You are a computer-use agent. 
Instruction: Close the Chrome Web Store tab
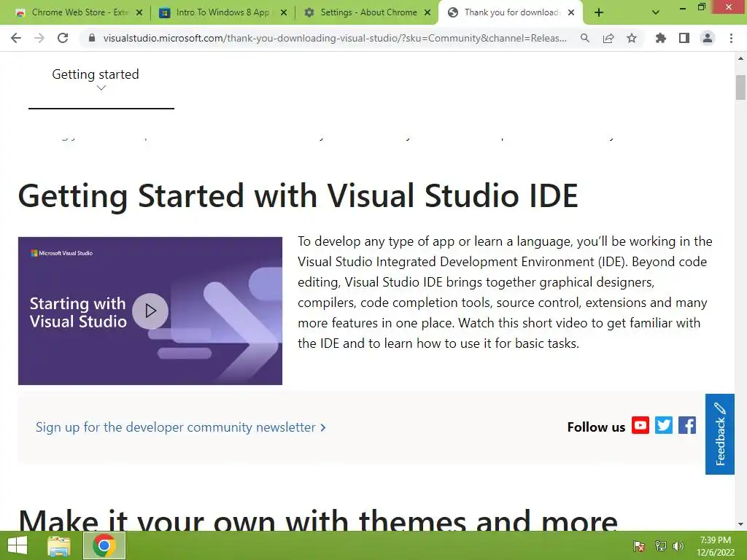[x=139, y=13]
